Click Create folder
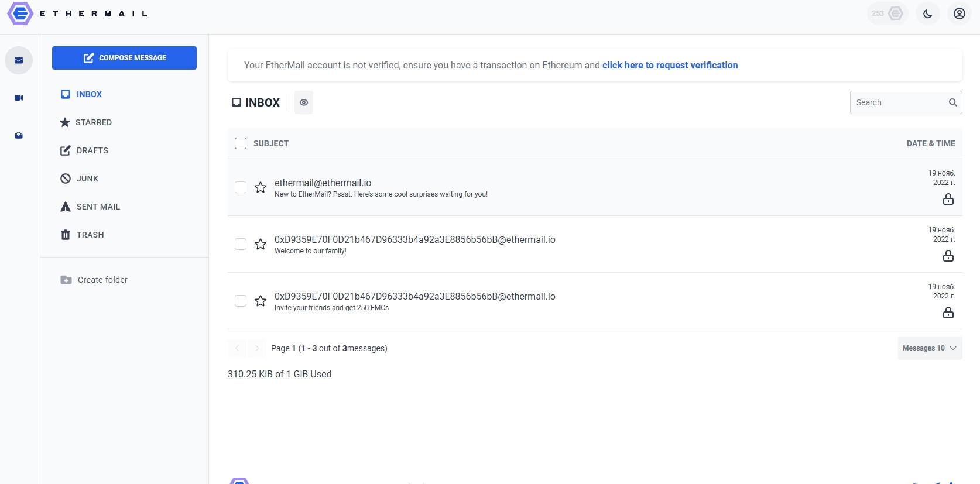 click(x=94, y=280)
